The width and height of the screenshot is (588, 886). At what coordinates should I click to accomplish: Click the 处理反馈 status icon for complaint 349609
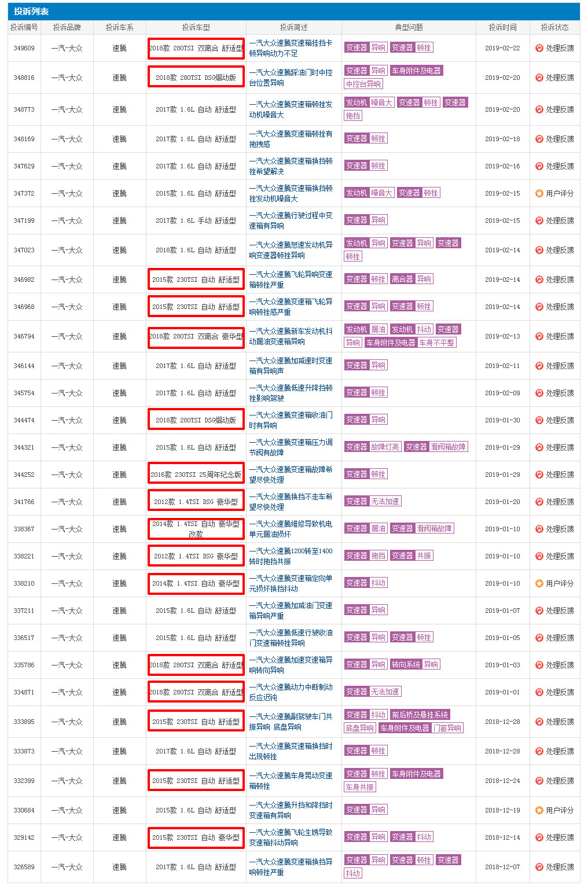(539, 49)
